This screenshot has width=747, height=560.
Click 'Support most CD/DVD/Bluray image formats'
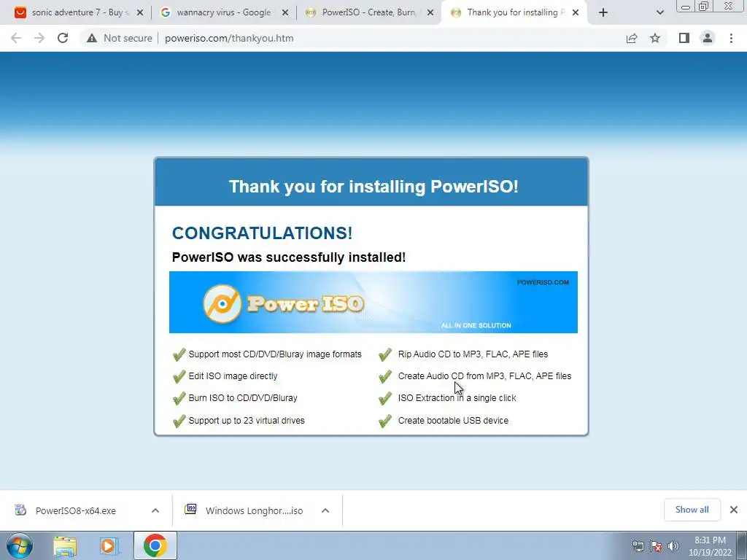(275, 354)
